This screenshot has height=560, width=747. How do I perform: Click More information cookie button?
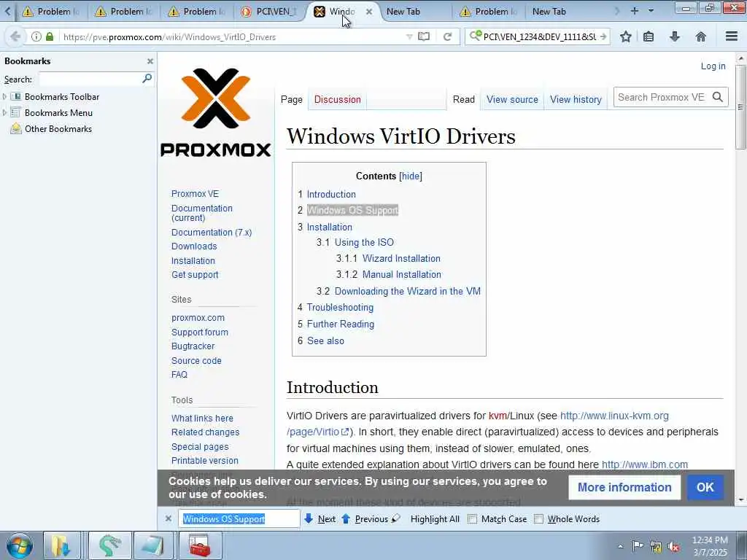pyautogui.click(x=624, y=487)
